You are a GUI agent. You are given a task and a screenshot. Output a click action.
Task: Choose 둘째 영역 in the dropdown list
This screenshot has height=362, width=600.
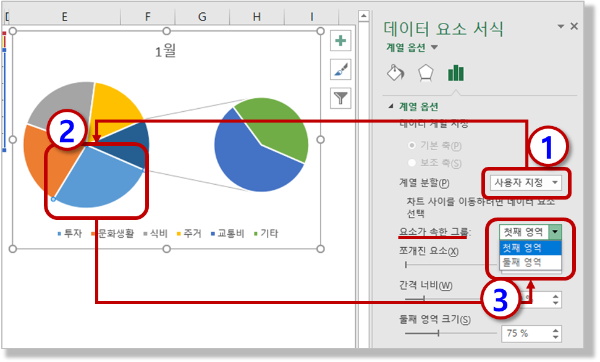click(530, 262)
